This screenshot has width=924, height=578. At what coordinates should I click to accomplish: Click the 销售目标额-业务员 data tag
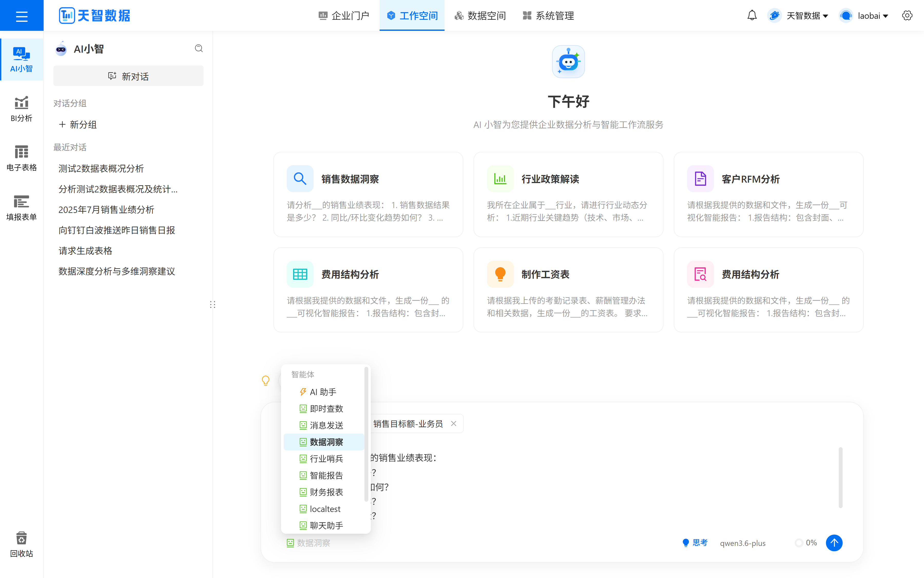click(x=408, y=424)
